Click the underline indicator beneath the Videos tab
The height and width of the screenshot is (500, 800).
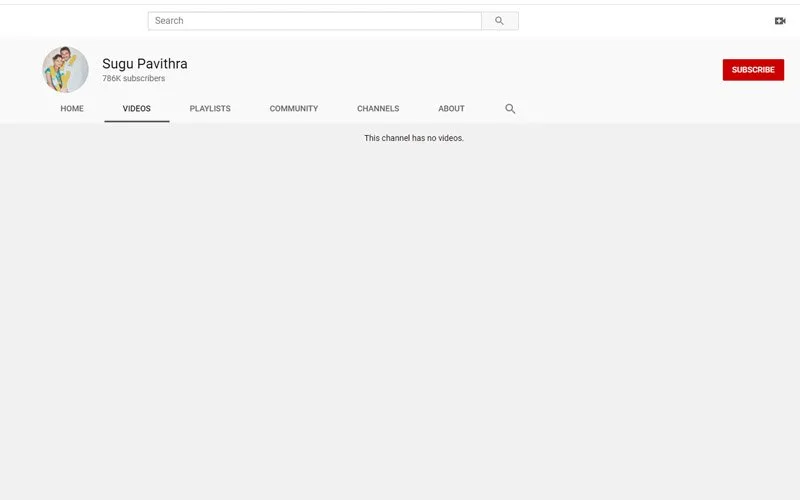137,121
